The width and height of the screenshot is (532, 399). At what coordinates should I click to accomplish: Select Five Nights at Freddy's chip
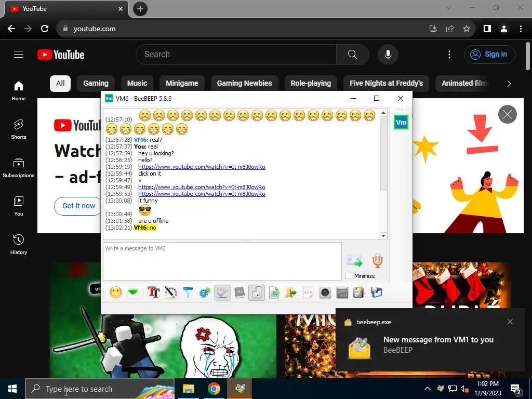(x=386, y=84)
